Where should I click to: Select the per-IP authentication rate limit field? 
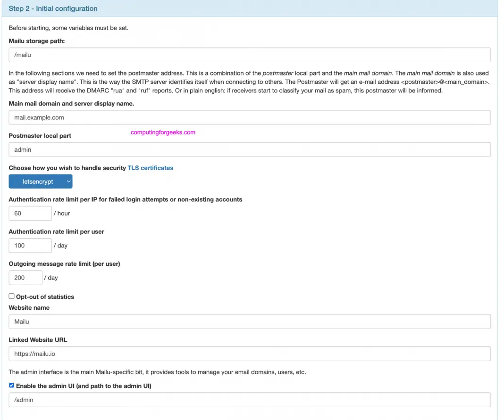coord(30,213)
